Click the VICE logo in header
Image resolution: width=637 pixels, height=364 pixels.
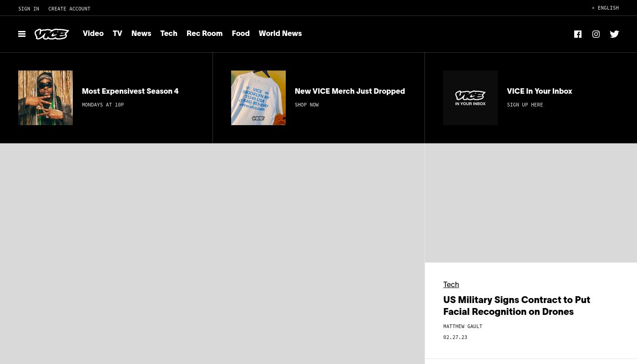[52, 34]
